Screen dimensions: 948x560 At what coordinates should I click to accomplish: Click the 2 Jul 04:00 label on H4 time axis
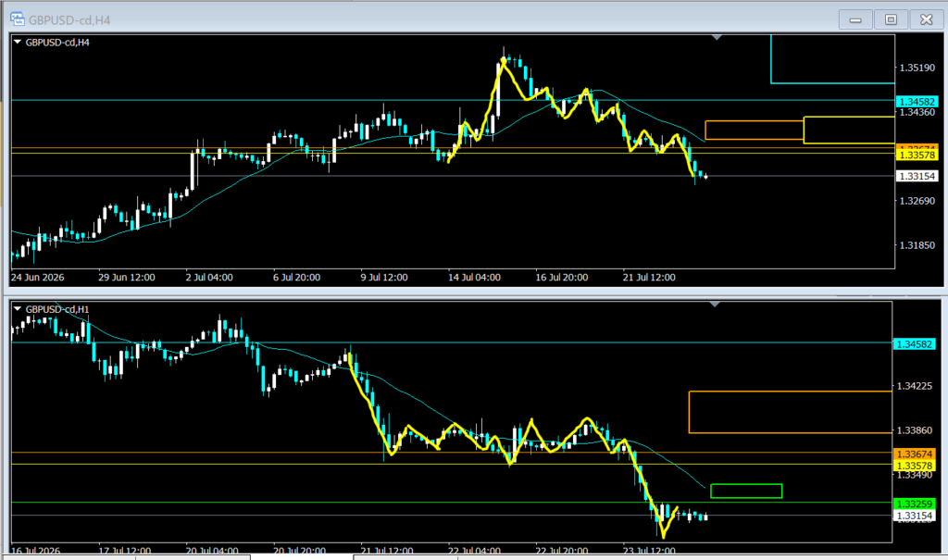209,277
